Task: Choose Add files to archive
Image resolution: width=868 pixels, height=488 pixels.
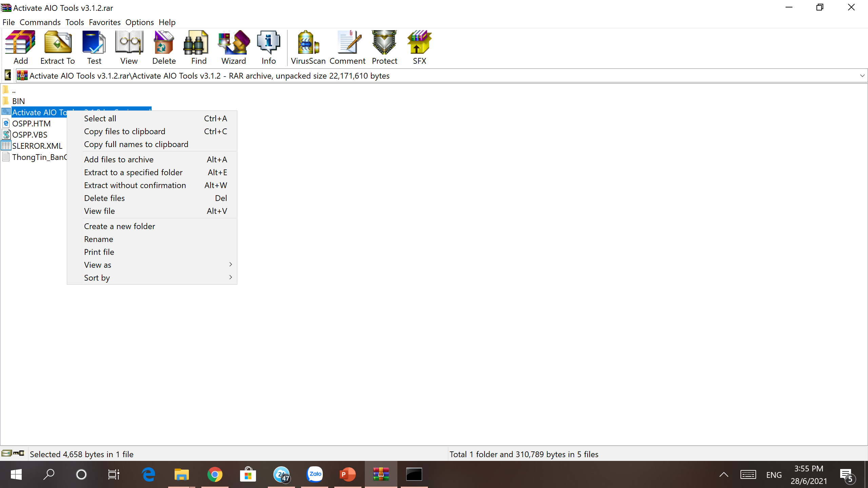Action: click(152, 160)
